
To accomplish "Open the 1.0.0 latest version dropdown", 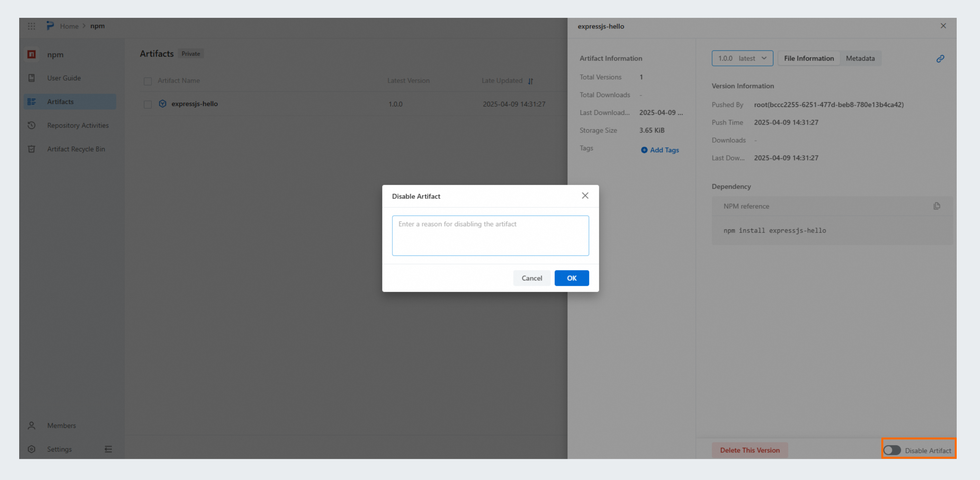I will tap(742, 58).
